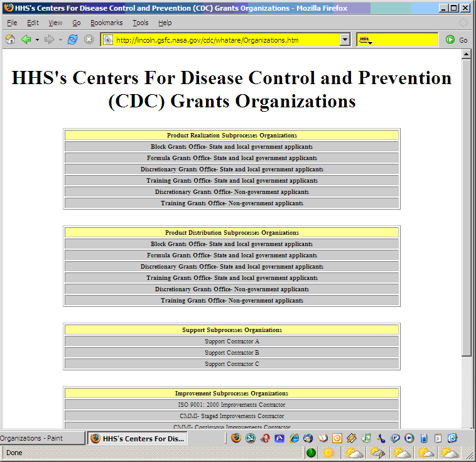Viewport: 476px width, 462px height.
Task: Click the blue bottle quick launch icon
Action: (x=424, y=438)
